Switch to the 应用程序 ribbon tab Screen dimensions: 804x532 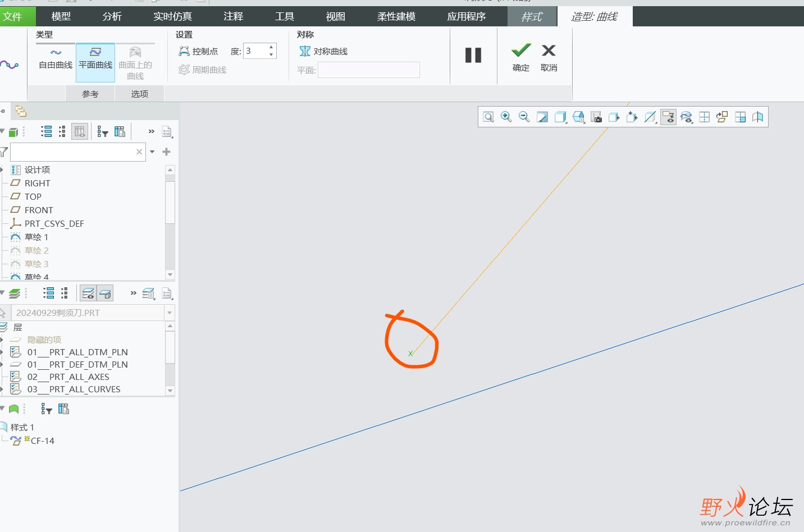[x=467, y=16]
